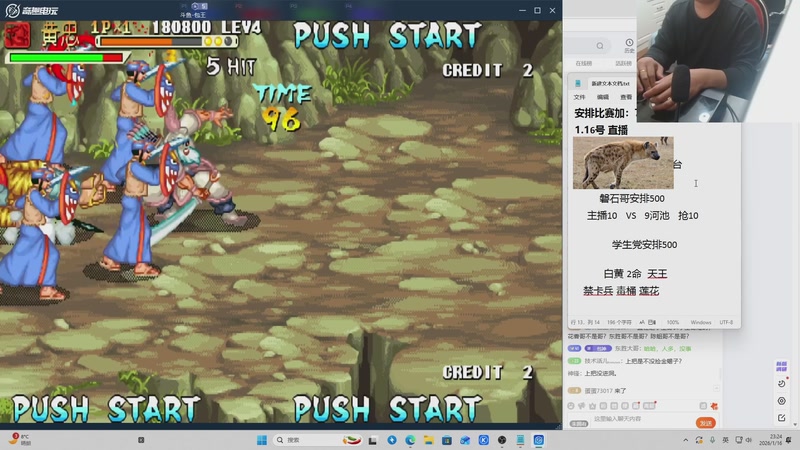800x450 pixels.
Task: Switch to the 活跃榜 tab
Action: [623, 63]
